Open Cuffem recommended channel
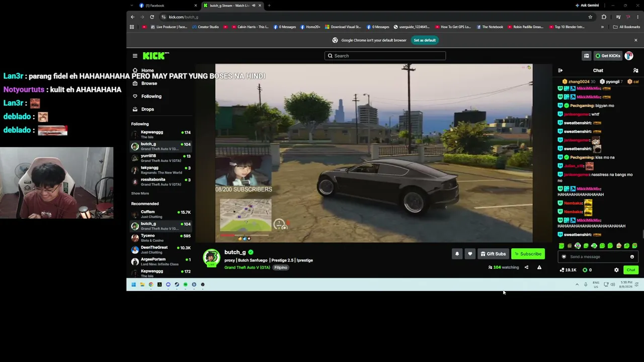This screenshot has width=644, height=362. click(160, 214)
